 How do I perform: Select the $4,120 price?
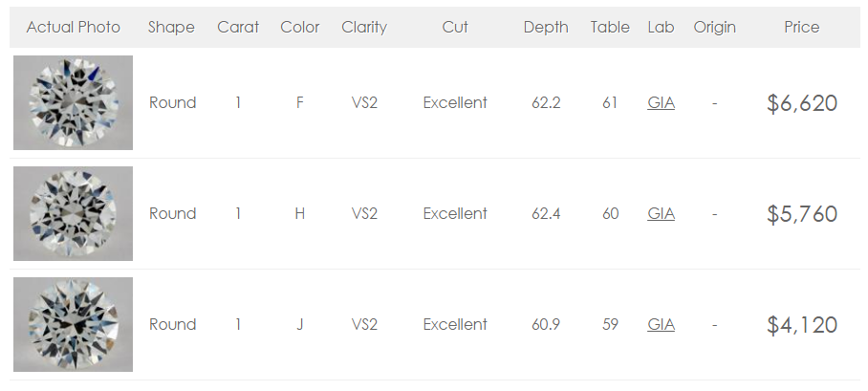802,324
